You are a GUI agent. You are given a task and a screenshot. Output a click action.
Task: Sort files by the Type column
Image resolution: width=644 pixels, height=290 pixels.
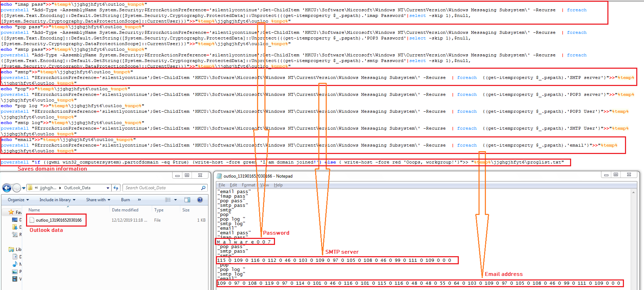click(x=159, y=210)
